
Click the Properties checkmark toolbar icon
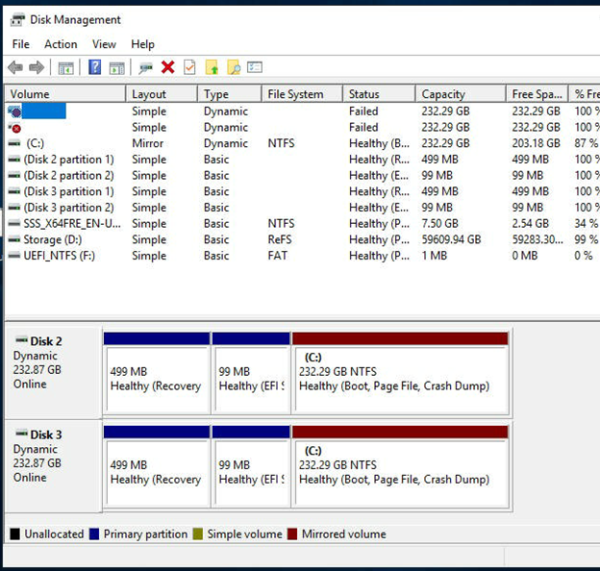pos(189,67)
